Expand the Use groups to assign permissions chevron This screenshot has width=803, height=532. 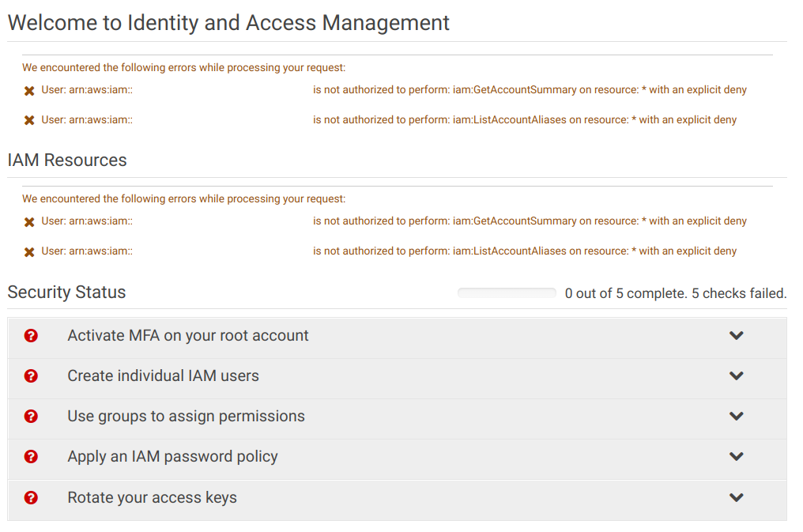(736, 416)
